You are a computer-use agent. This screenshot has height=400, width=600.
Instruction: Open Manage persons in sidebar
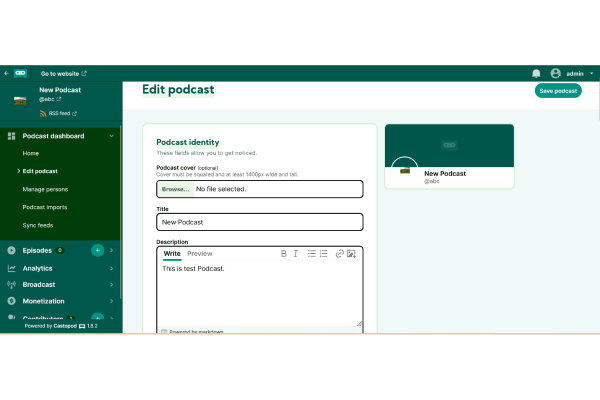[45, 189]
